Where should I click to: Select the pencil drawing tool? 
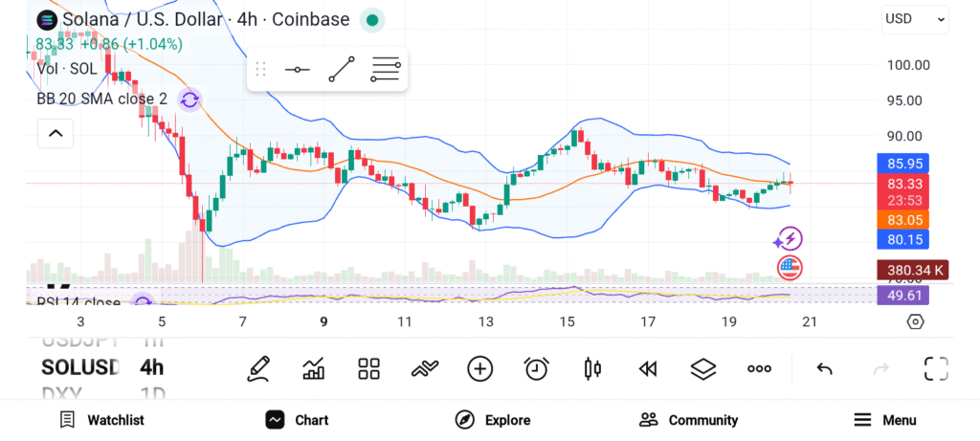(258, 368)
